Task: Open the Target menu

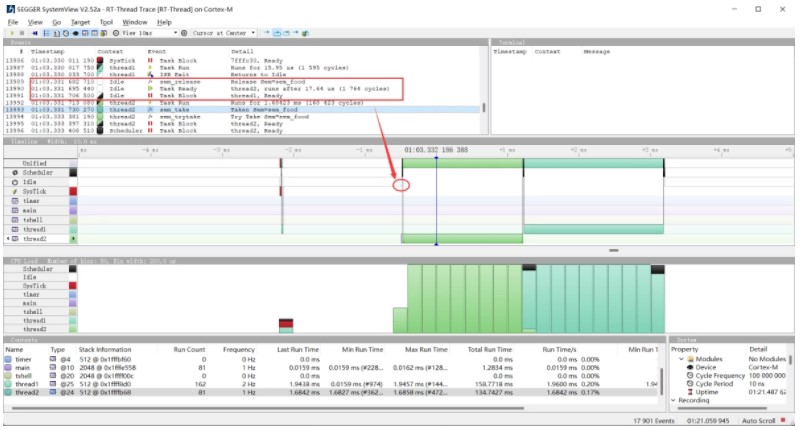Action: (x=80, y=22)
